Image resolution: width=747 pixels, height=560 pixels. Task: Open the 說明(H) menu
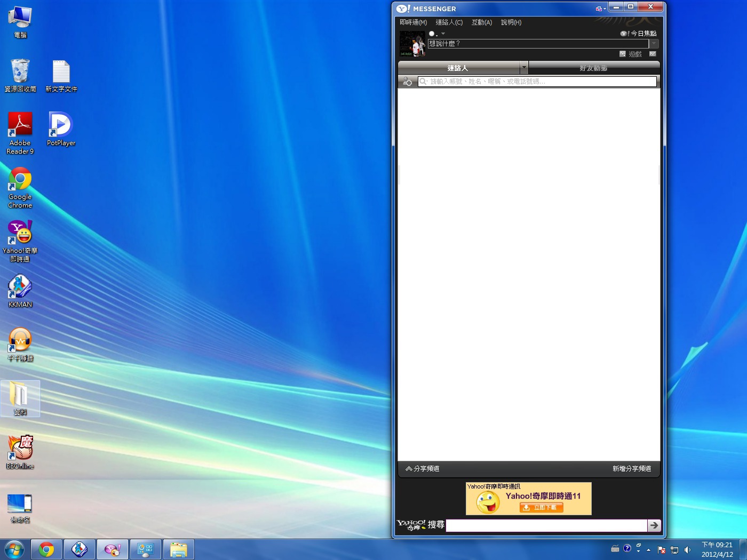pyautogui.click(x=511, y=22)
